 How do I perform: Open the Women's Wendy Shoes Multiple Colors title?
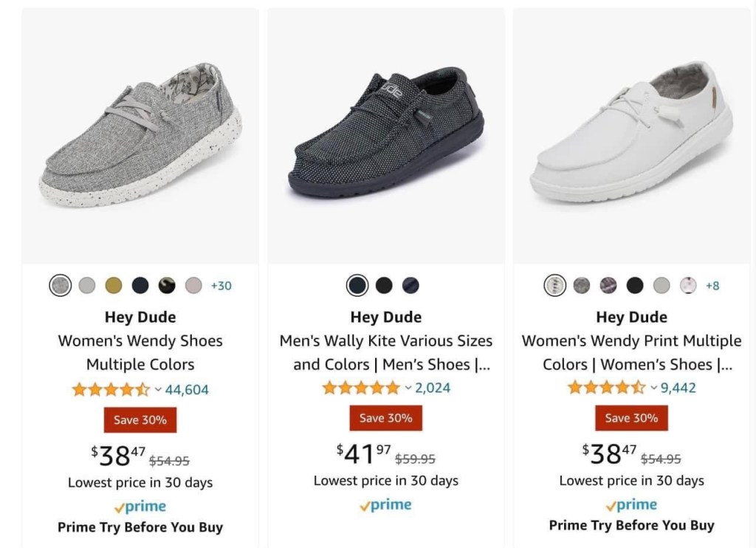[x=140, y=353]
